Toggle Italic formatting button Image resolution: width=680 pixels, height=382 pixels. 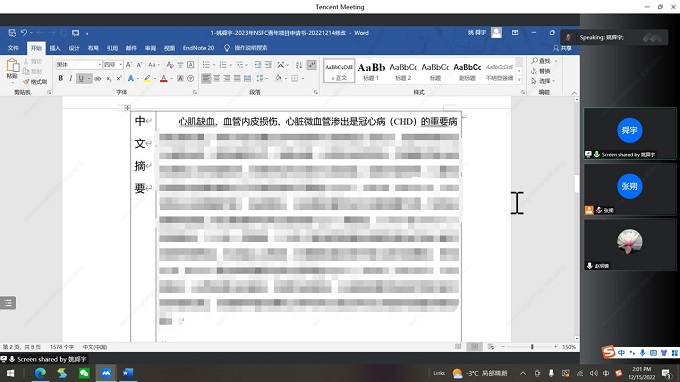tap(71, 78)
